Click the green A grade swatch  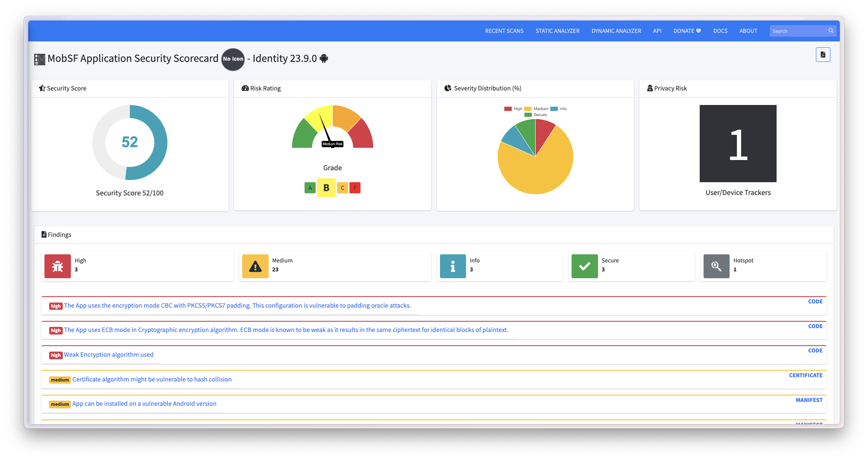pyautogui.click(x=310, y=188)
